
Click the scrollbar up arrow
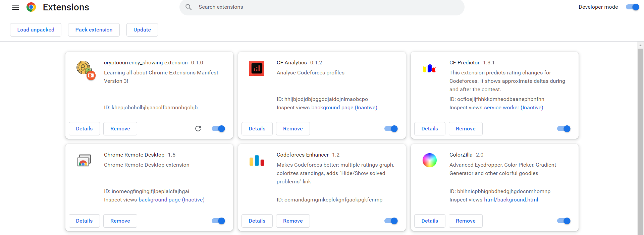tap(640, 45)
